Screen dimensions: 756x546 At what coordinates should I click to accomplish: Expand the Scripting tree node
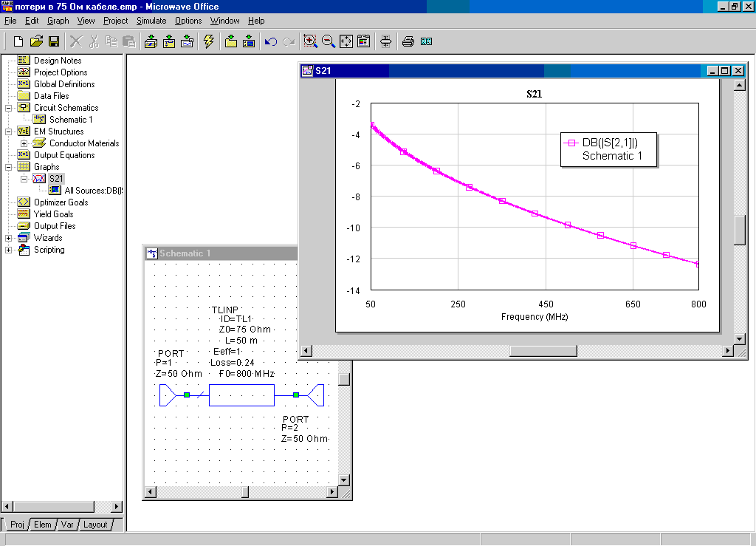[9, 250]
